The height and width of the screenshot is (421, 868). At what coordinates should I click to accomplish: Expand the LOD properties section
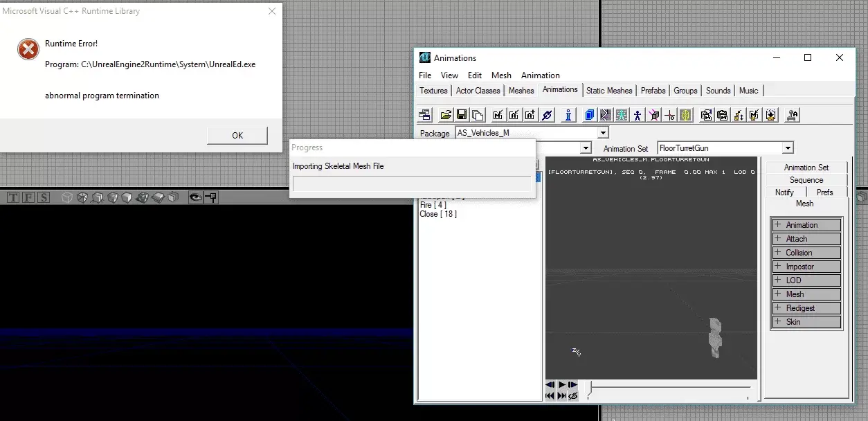(x=806, y=280)
